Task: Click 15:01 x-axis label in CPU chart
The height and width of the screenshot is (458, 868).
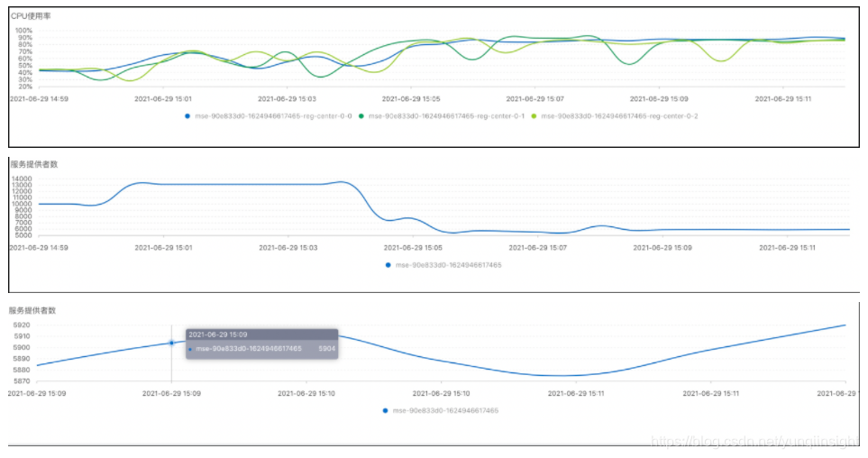Action: (x=163, y=99)
